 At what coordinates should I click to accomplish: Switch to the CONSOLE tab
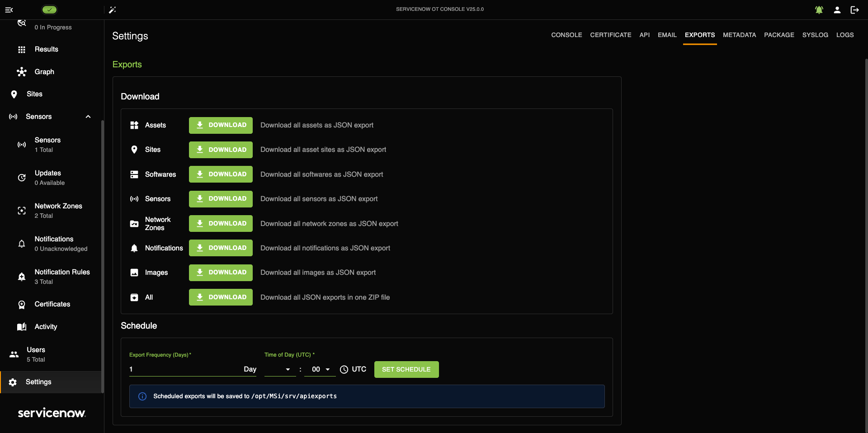[566, 35]
